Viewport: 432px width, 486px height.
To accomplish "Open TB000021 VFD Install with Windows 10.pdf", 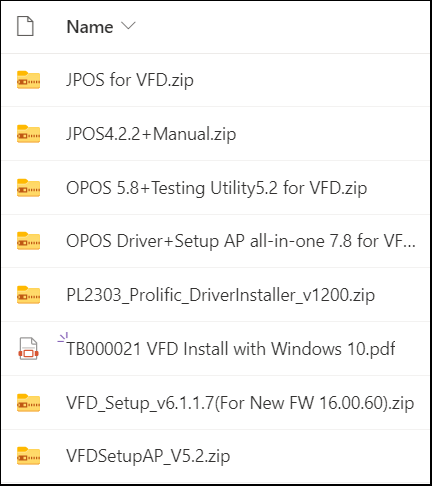I will click(231, 349).
